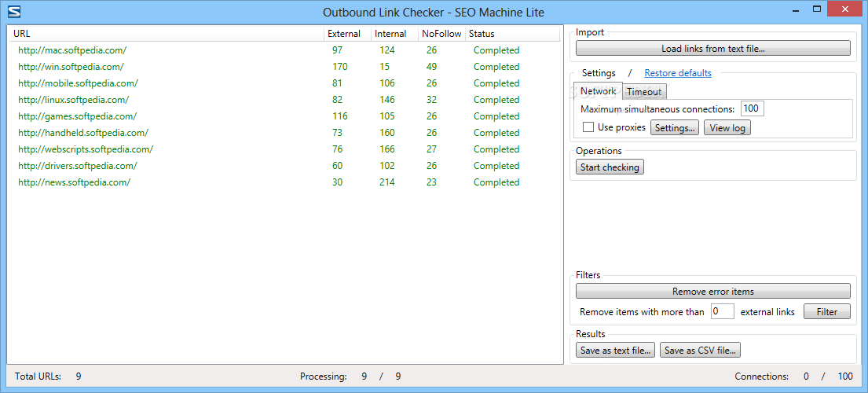Sort by the Internal column header
The height and width of the screenshot is (393, 868).
[394, 34]
